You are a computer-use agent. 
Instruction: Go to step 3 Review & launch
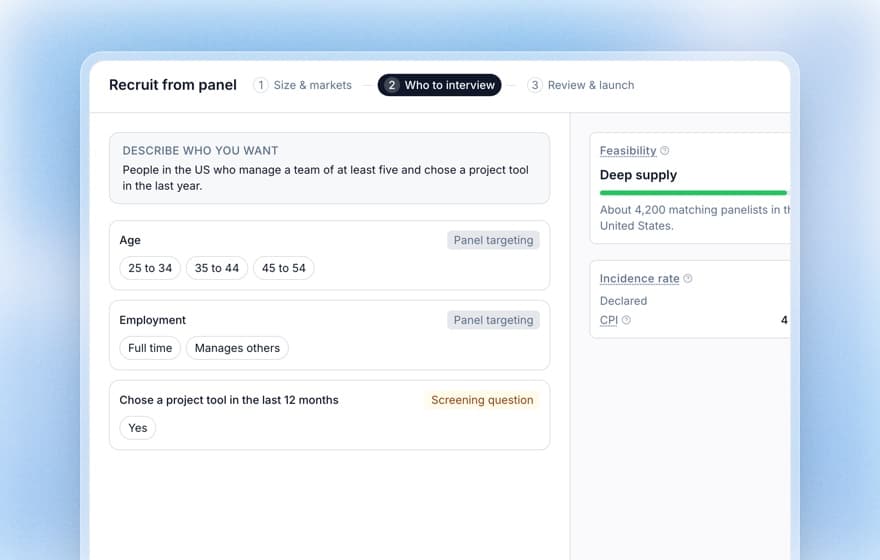click(580, 85)
